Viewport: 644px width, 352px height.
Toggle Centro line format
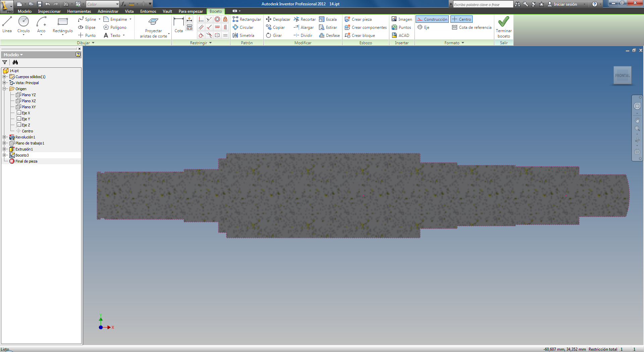(462, 19)
